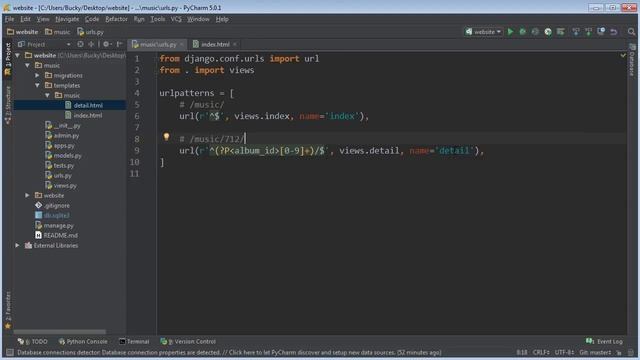This screenshot has height=360, width=640.
Task: Click in the editor on line 9 url pattern
Action: tap(267, 151)
